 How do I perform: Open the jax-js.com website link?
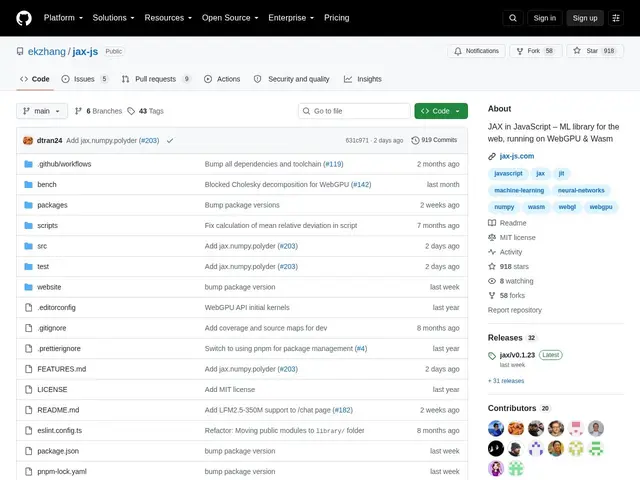[517, 156]
